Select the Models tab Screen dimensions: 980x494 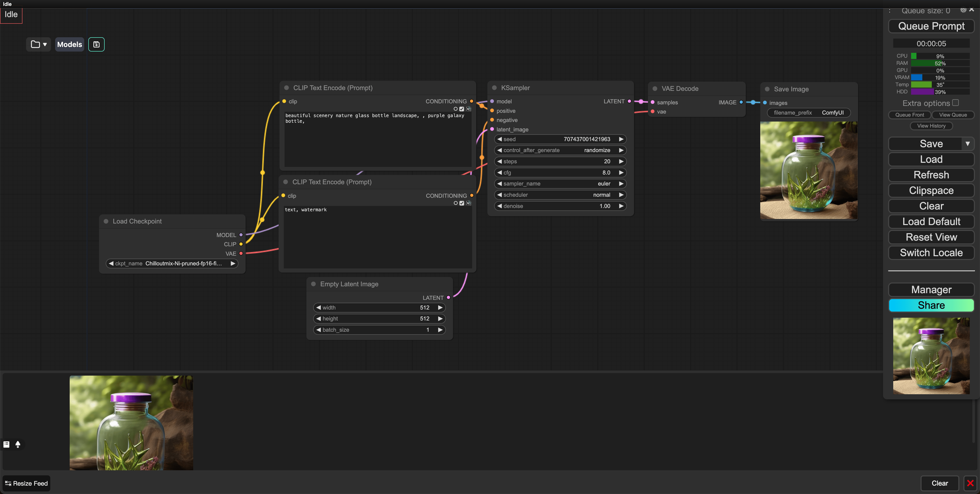69,44
